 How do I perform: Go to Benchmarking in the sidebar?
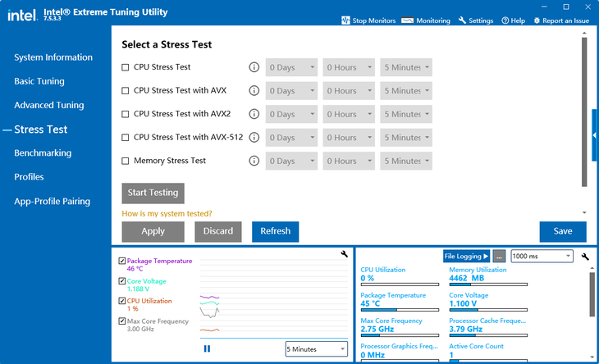click(43, 153)
